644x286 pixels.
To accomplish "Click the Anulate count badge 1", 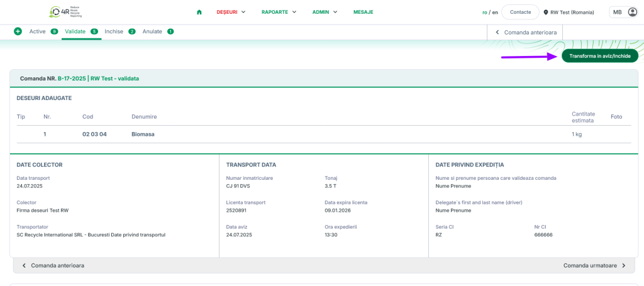I will pyautogui.click(x=170, y=31).
